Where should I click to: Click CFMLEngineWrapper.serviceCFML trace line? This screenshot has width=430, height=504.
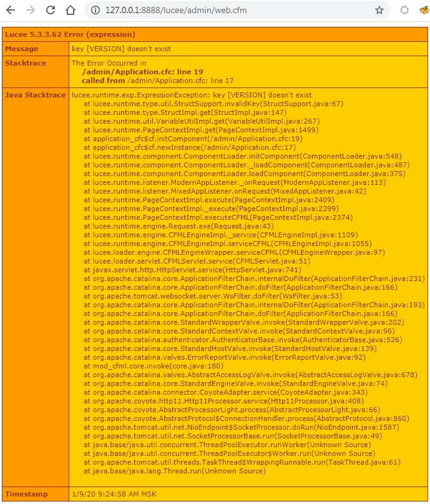[x=235, y=252]
